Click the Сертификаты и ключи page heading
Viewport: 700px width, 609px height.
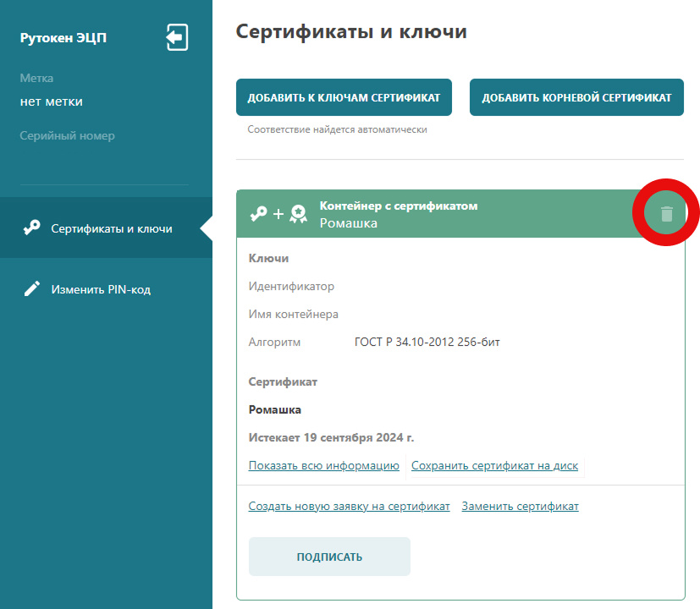tap(351, 31)
